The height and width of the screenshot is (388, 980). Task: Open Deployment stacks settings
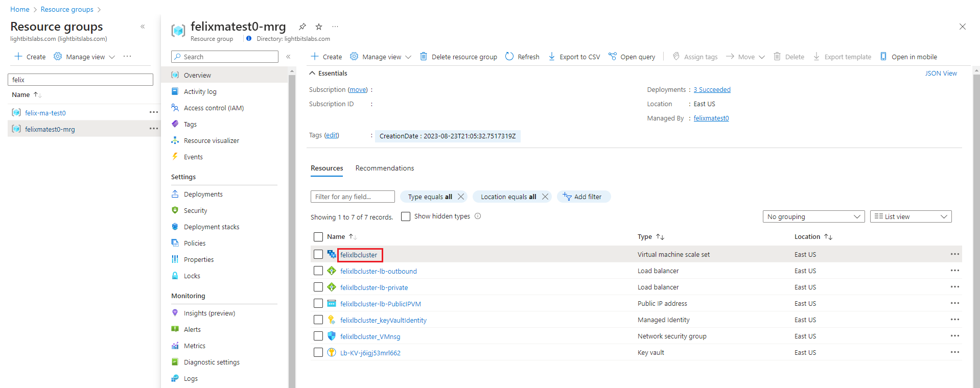tap(212, 227)
